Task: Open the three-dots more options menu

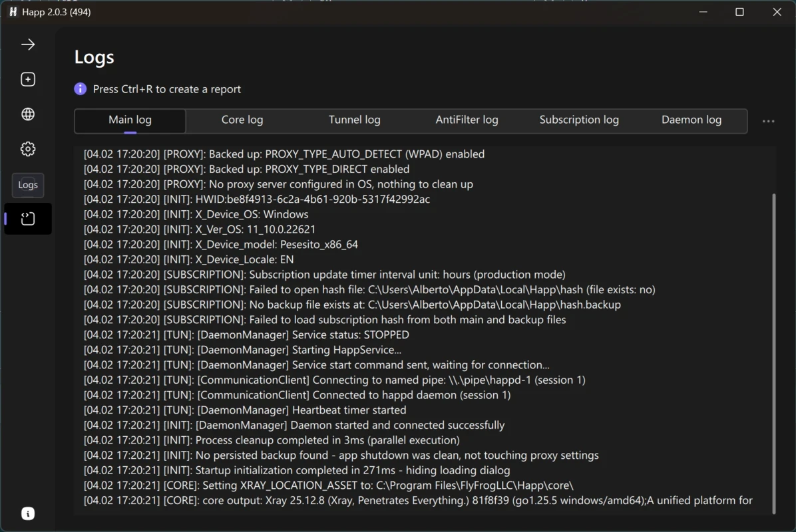Action: [x=768, y=121]
